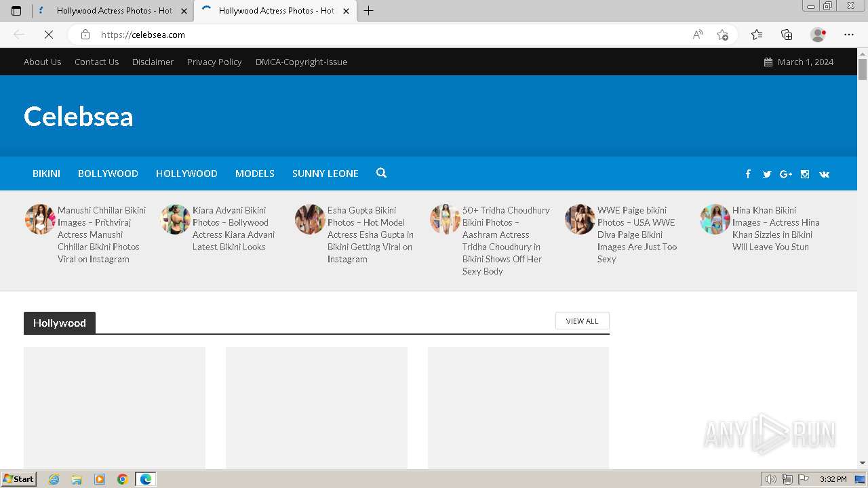Viewport: 868px width, 488px height.
Task: Click the Celebsea site title
Action: point(79,117)
